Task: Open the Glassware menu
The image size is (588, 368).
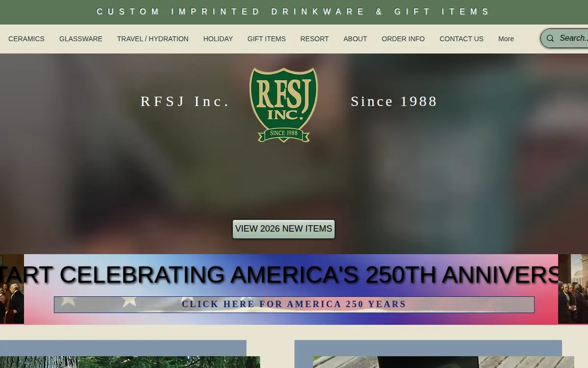Action: (x=81, y=39)
